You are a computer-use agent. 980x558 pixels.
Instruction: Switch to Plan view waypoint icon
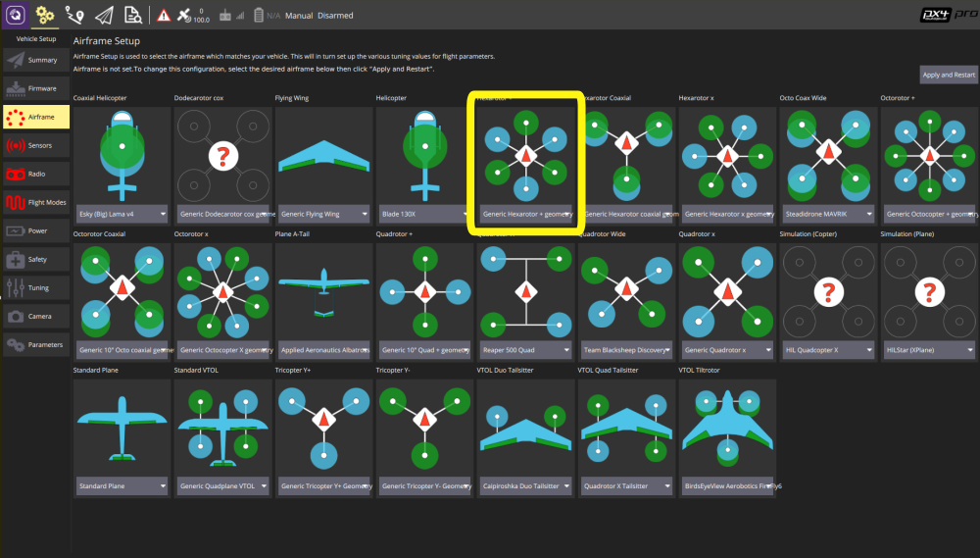(x=74, y=15)
